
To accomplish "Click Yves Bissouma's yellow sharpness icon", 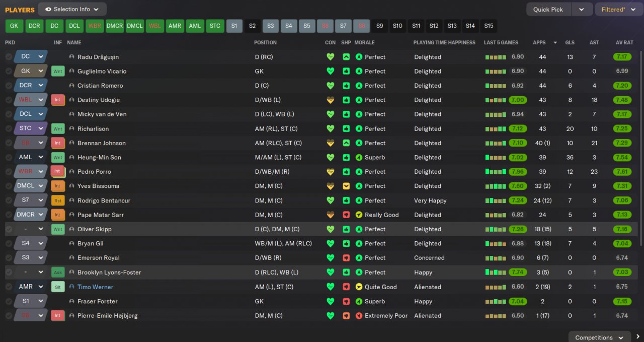I will click(x=346, y=186).
